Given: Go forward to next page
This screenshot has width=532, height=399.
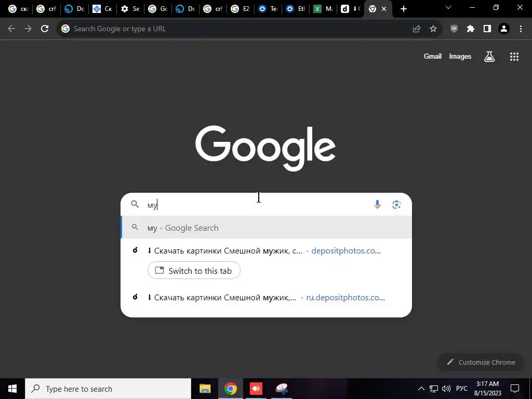Looking at the screenshot, I should pyautogui.click(x=28, y=29).
